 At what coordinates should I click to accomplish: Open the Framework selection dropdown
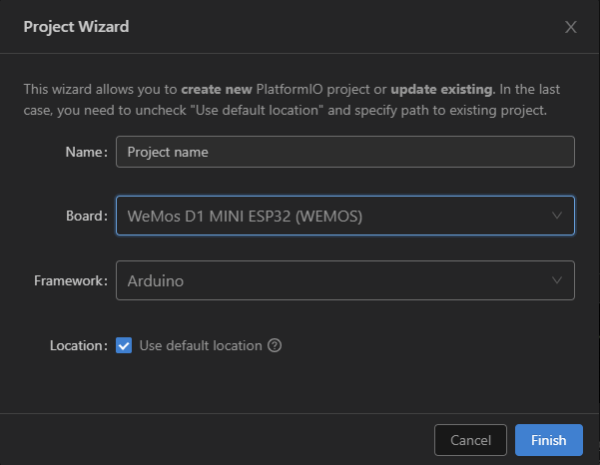(x=345, y=281)
